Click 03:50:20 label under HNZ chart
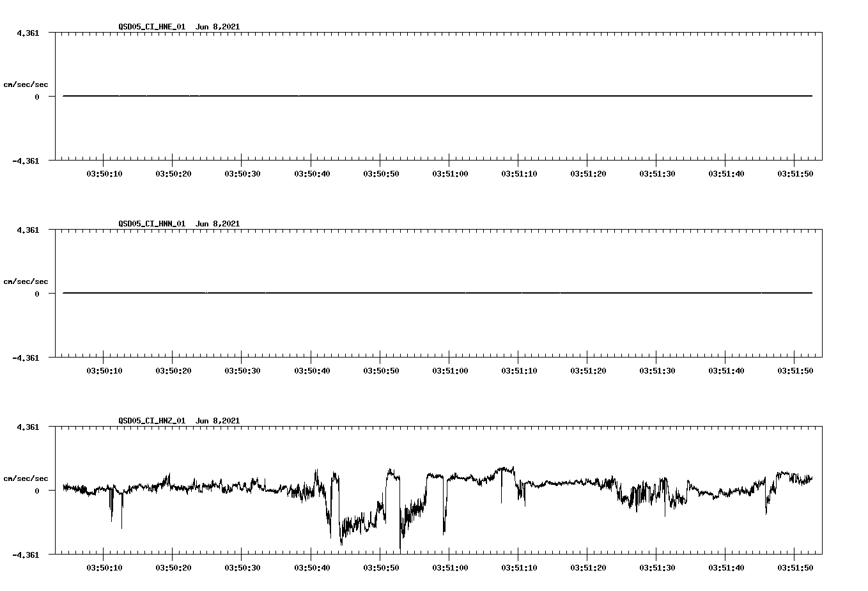This screenshot has height=591, width=868. [173, 568]
